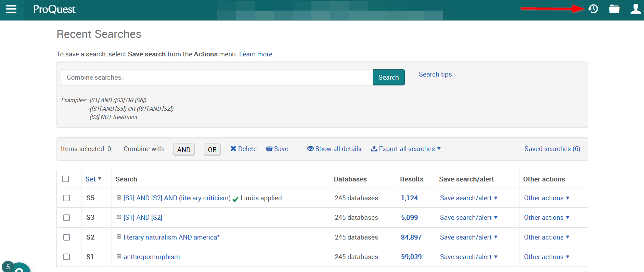Open the Recent searches history icon

tap(593, 9)
